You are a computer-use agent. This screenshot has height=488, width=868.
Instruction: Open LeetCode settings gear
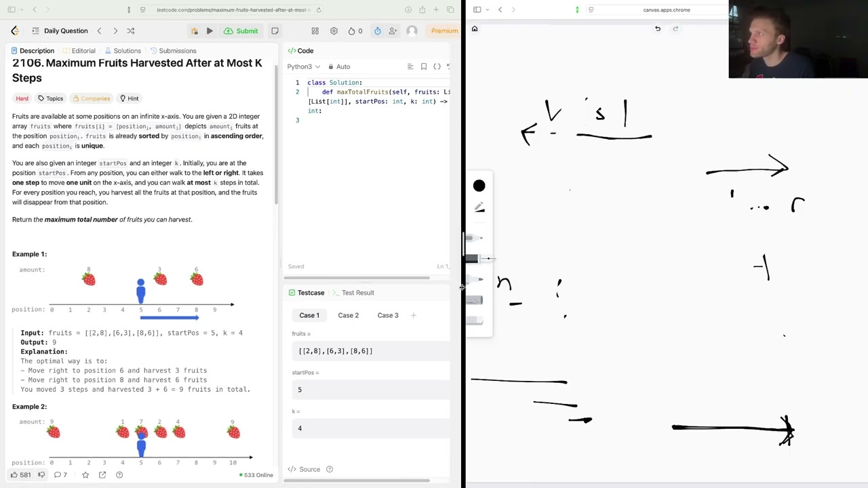[334, 30]
